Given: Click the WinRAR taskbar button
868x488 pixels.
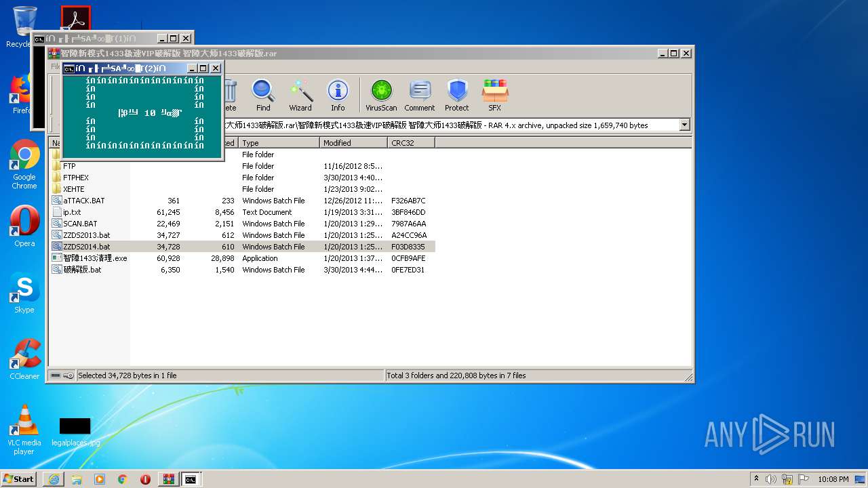Looking at the screenshot, I should point(168,479).
